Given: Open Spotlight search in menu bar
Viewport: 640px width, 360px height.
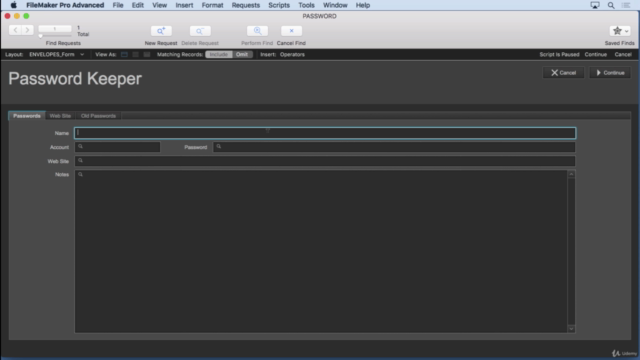Looking at the screenshot, I should pos(611,5).
